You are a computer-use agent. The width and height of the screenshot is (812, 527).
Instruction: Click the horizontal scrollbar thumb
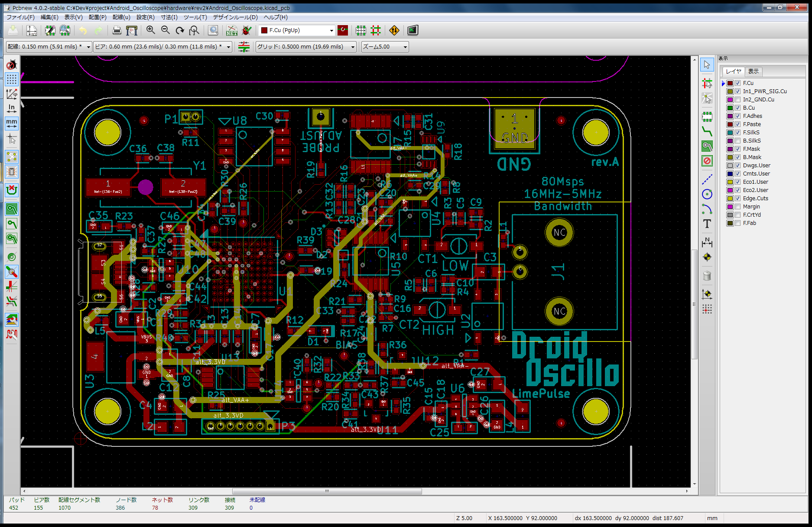[x=327, y=491]
